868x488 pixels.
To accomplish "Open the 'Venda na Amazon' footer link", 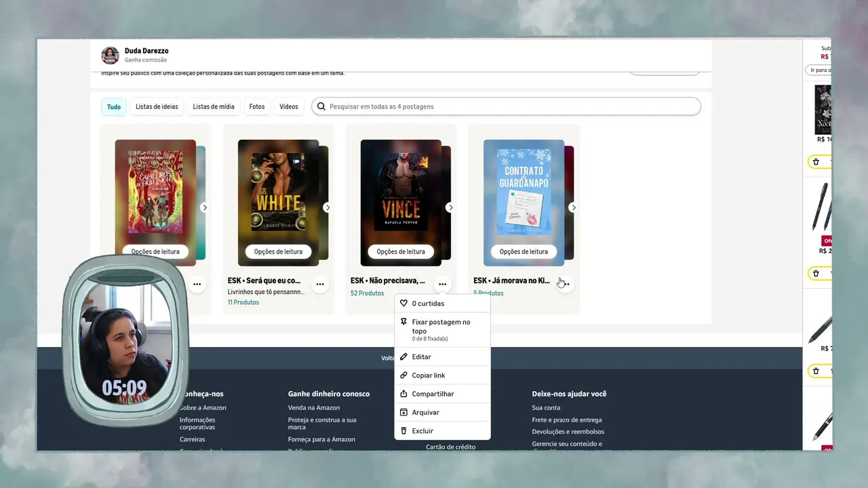I will point(314,408).
